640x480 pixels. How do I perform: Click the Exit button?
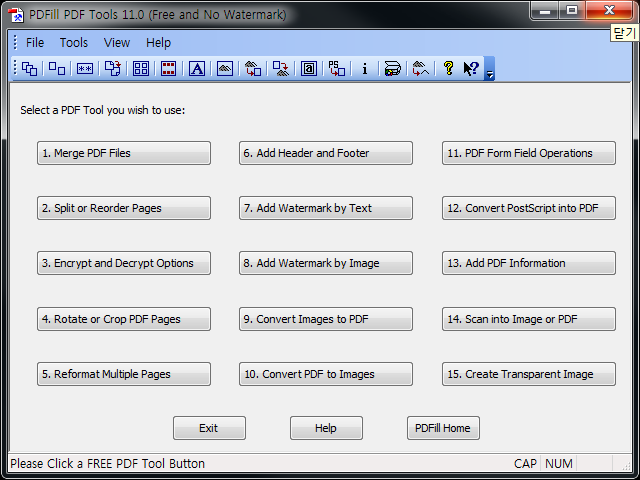pyautogui.click(x=209, y=428)
